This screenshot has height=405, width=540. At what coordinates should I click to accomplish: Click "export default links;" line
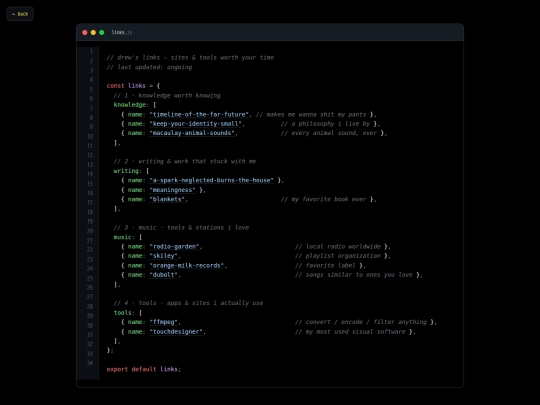point(144,369)
